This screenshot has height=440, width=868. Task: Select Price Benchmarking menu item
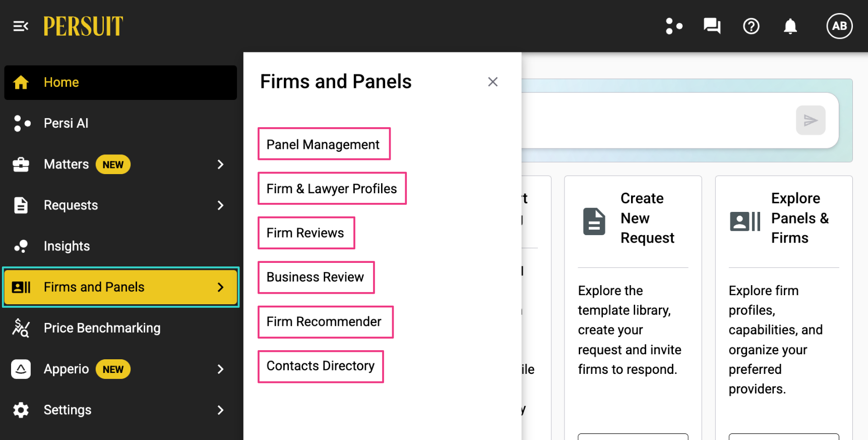(120, 328)
